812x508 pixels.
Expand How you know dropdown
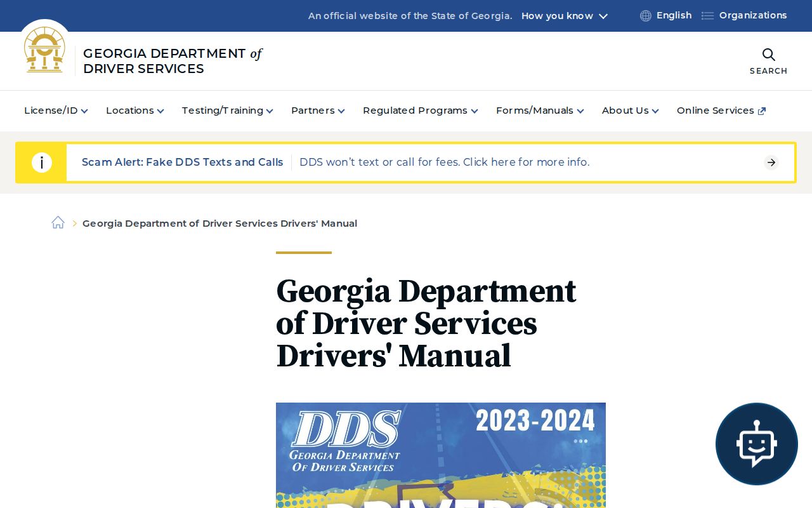pyautogui.click(x=565, y=16)
